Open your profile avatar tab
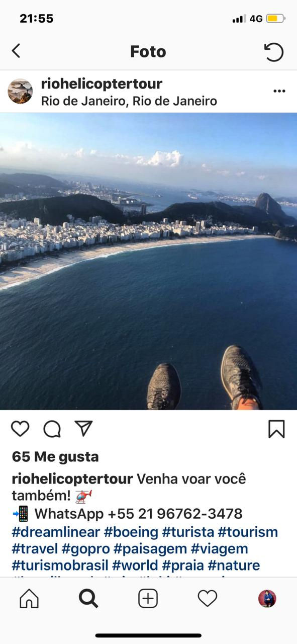297x644 pixels. pyautogui.click(x=267, y=599)
